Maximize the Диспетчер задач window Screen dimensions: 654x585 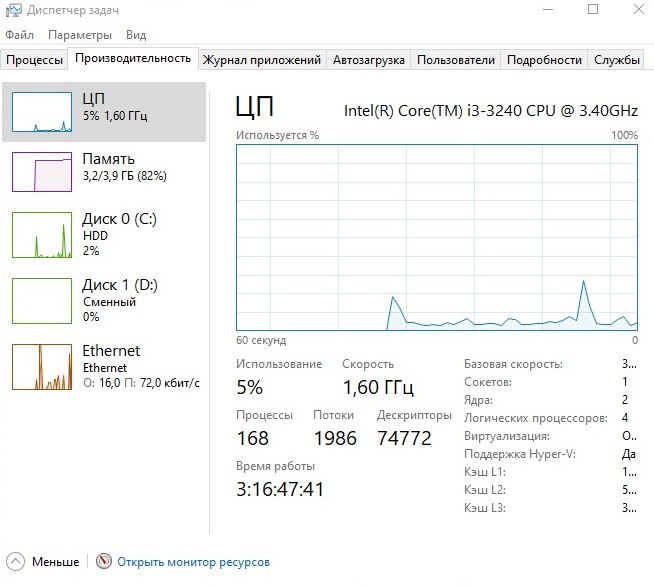click(x=593, y=10)
